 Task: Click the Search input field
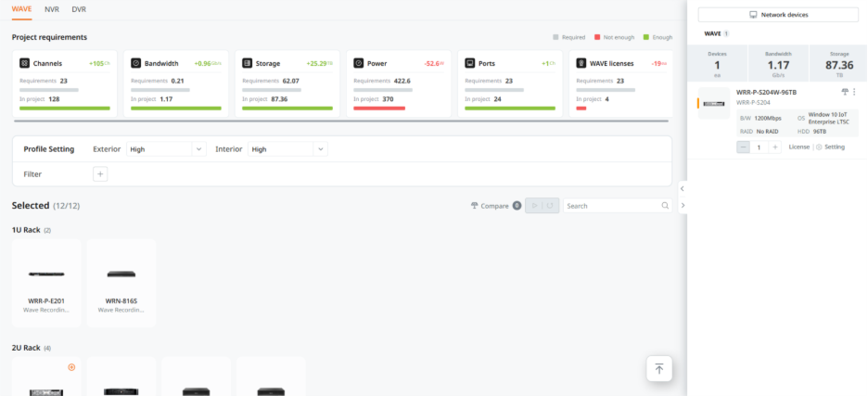tap(612, 206)
